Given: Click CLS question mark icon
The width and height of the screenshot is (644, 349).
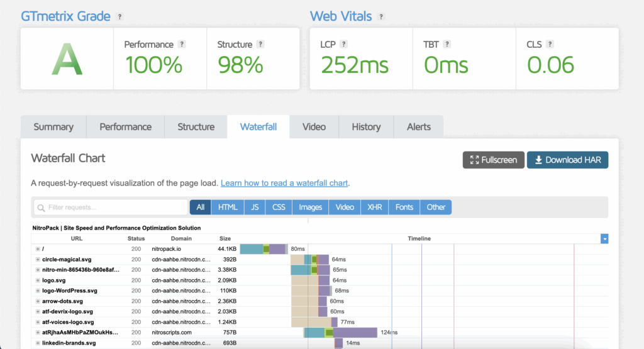Looking at the screenshot, I should [x=550, y=44].
